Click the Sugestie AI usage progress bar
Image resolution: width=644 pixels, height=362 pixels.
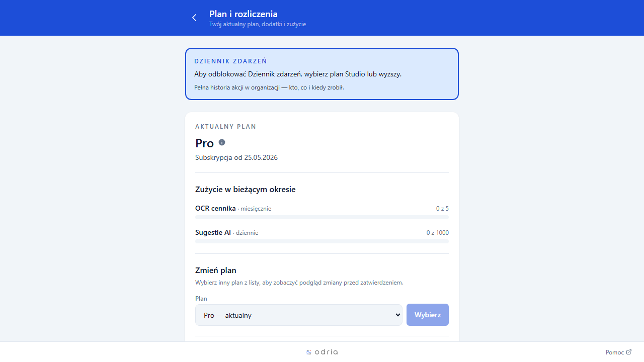click(322, 241)
